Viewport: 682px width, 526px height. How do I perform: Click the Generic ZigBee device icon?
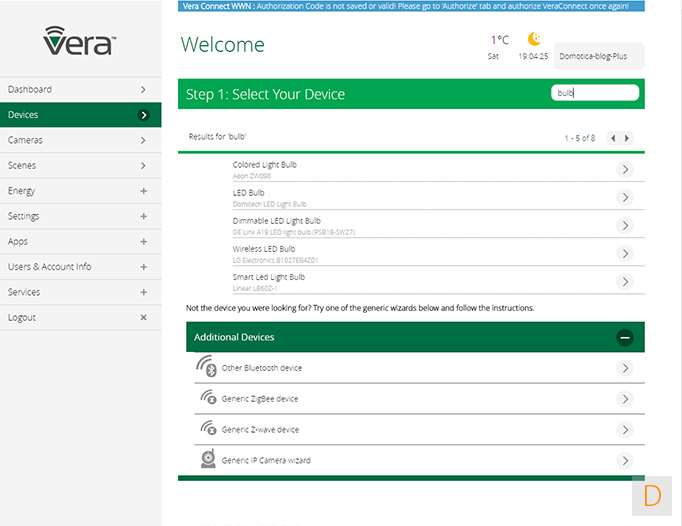tap(208, 398)
